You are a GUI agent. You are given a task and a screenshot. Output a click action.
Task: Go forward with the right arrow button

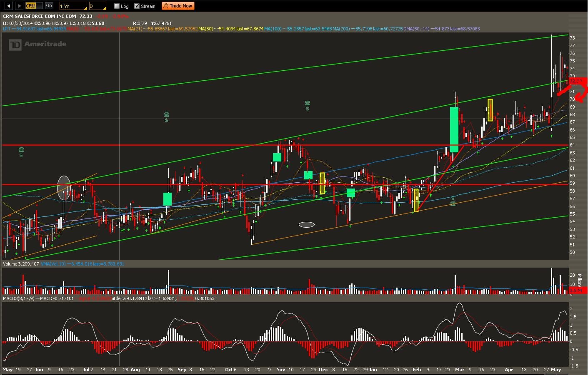tap(19, 6)
